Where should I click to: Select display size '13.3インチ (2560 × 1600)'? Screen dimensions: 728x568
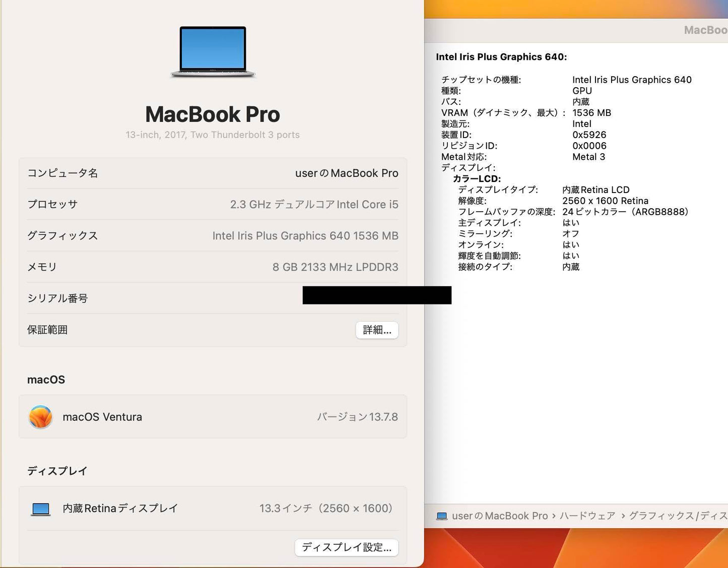326,509
